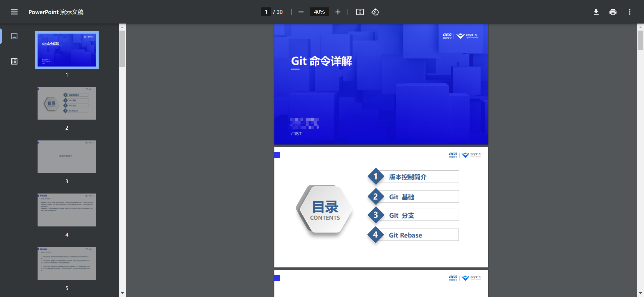Download the PDF file
Viewport: 644px width, 297px height.
tap(596, 12)
